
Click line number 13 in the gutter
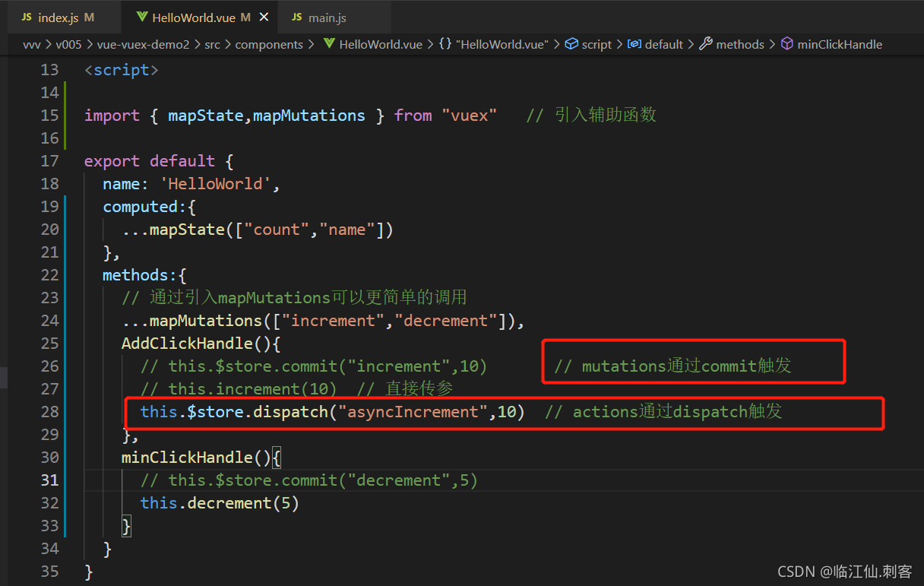(x=49, y=70)
